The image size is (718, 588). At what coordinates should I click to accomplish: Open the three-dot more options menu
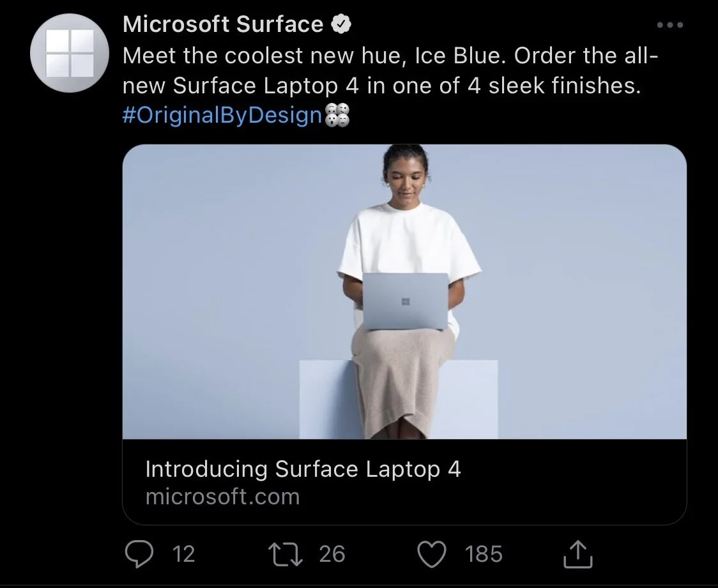point(670,25)
